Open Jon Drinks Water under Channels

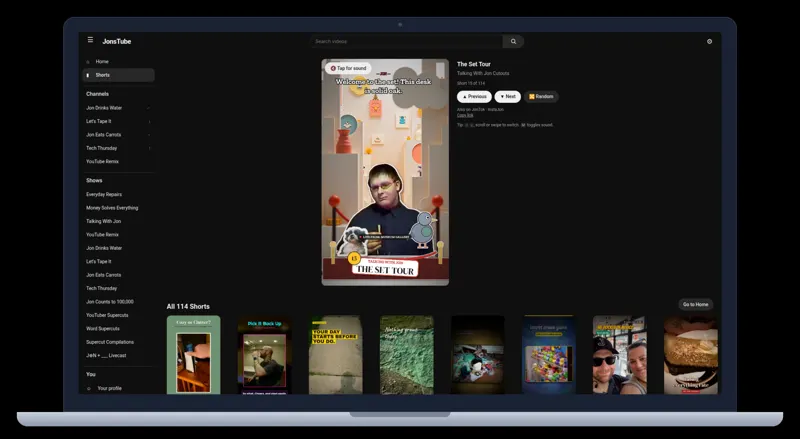[x=104, y=108]
